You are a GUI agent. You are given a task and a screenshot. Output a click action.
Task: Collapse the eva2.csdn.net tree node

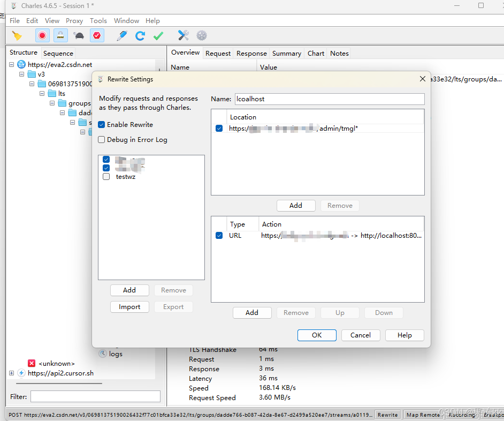point(12,64)
